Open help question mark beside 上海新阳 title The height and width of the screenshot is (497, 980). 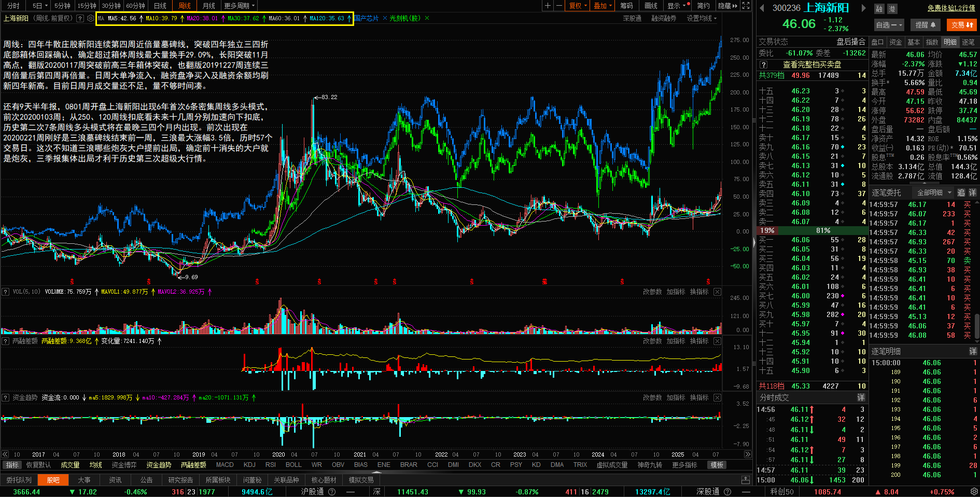[80, 18]
